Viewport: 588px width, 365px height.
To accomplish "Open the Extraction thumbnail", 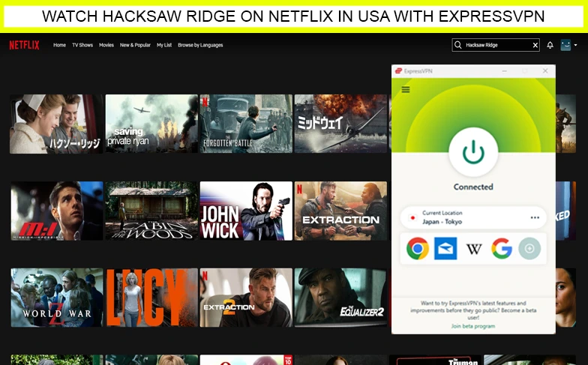I will point(340,211).
